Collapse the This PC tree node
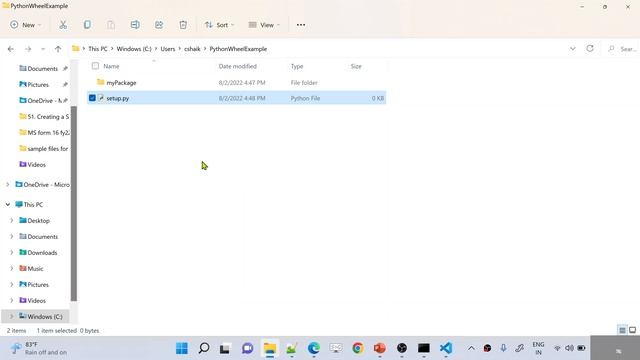The width and height of the screenshot is (640, 360). point(8,204)
